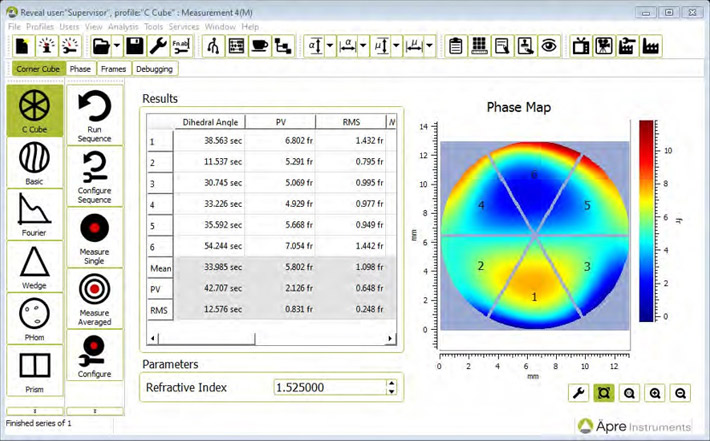Open the Analysis menu
This screenshot has height=441, width=710.
[x=123, y=26]
